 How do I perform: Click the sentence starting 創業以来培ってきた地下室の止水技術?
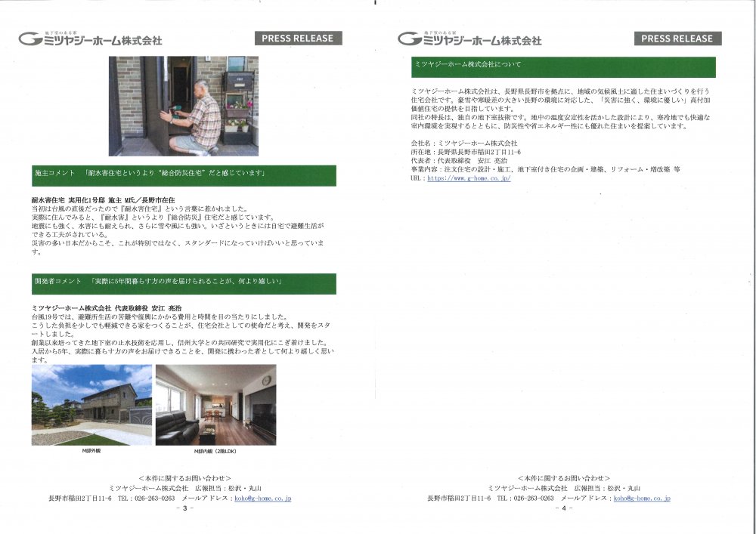click(x=179, y=342)
